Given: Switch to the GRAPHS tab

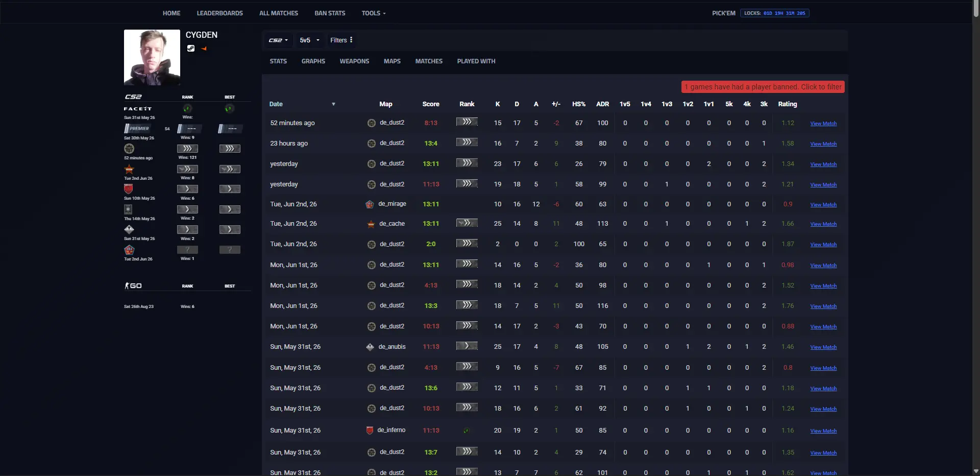Looking at the screenshot, I should 313,61.
